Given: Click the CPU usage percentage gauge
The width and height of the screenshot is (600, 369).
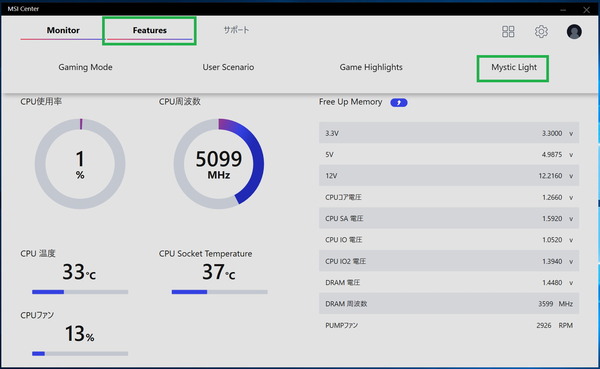Looking at the screenshot, I should click(80, 164).
